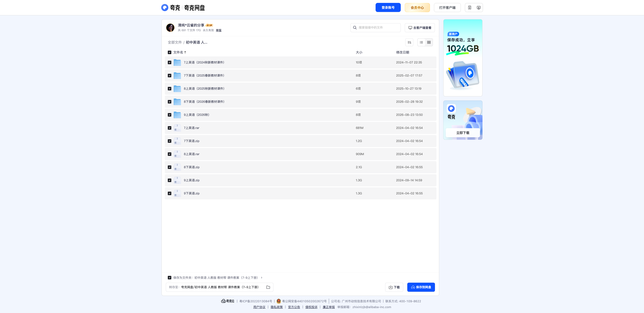644x313 pixels.
Task: Open the 会员中心 button
Action: click(x=417, y=8)
